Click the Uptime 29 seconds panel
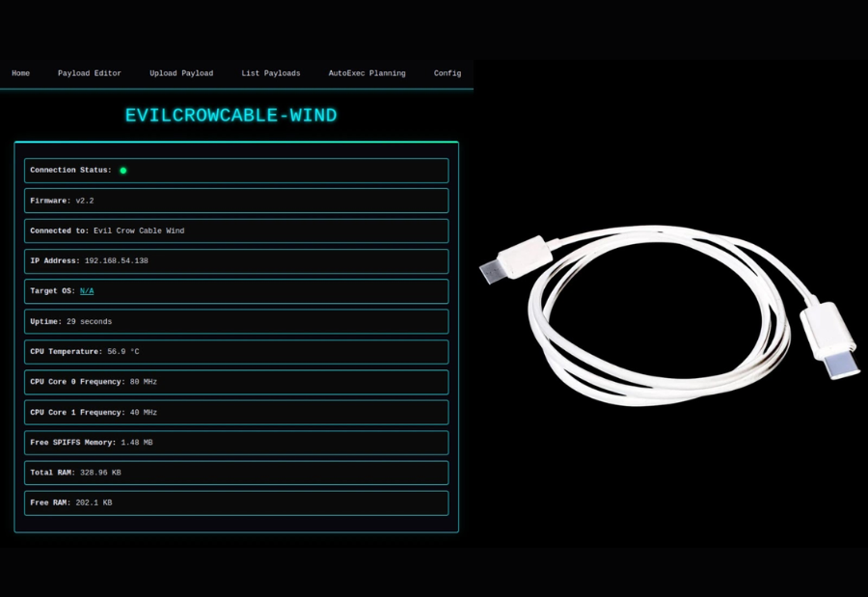Screen dimensions: 868x597 coord(236,321)
